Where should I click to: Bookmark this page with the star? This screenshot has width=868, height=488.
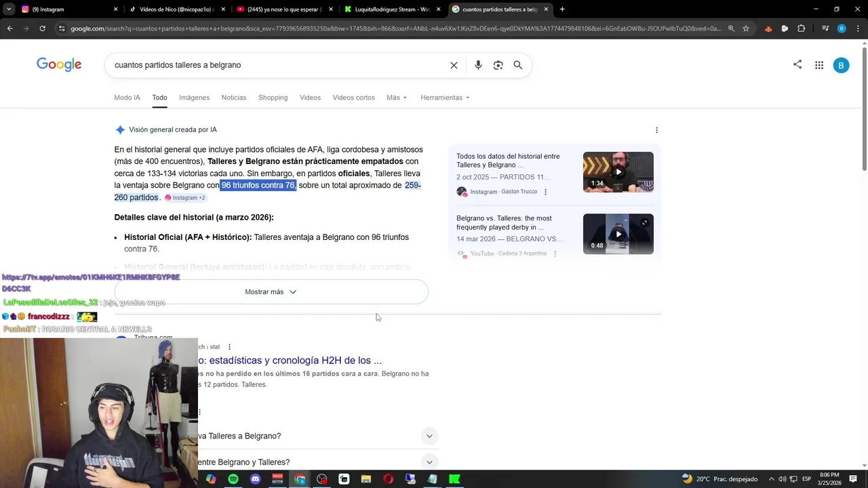(746, 28)
